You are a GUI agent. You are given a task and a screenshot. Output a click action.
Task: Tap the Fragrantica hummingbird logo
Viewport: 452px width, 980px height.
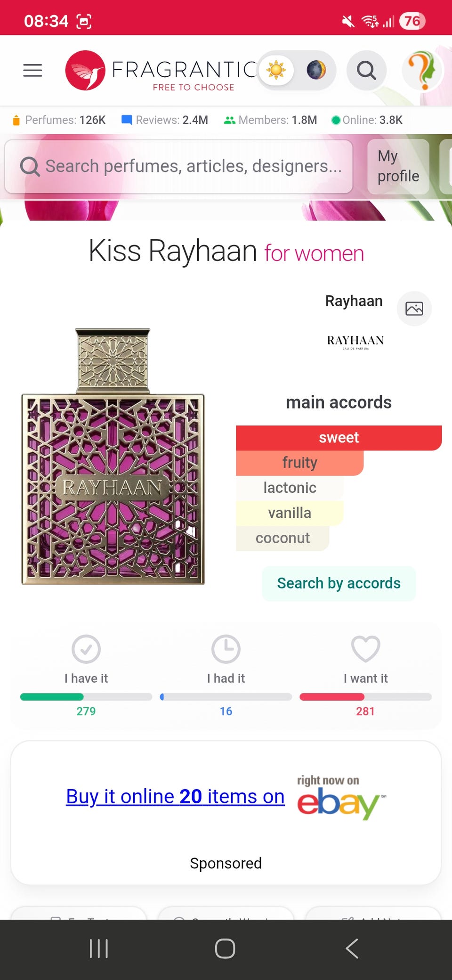(x=85, y=71)
